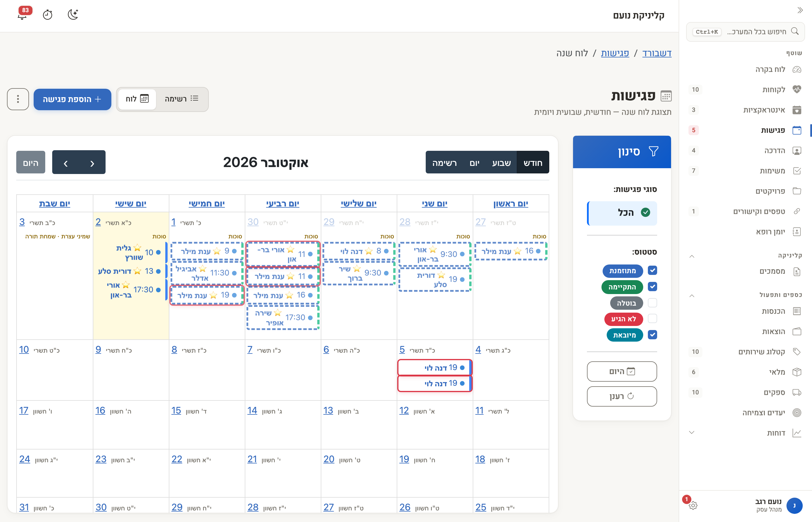Follow the דשבורד breadcrumb link
This screenshot has width=812, height=522.
click(657, 53)
